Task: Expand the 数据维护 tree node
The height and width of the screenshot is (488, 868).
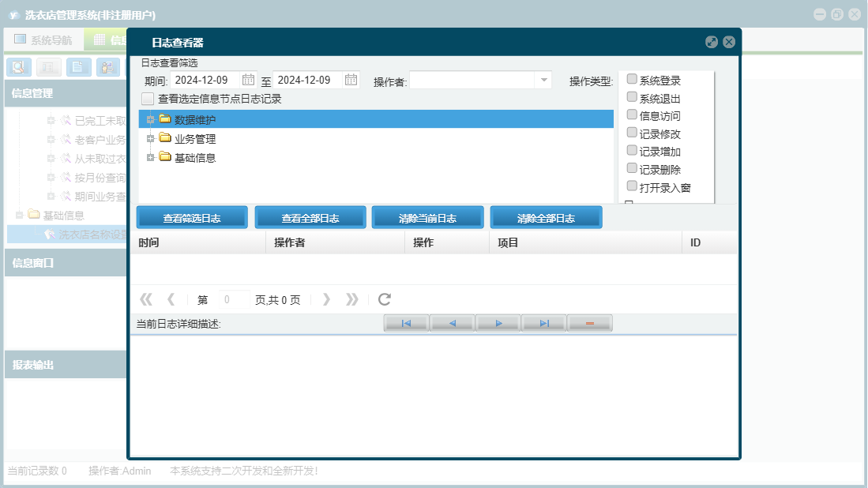Action: [x=150, y=119]
